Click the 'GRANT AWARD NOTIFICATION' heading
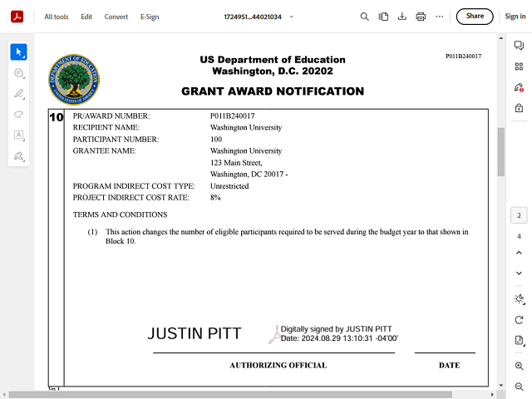Viewport: 532px width, 399px height. click(x=273, y=91)
